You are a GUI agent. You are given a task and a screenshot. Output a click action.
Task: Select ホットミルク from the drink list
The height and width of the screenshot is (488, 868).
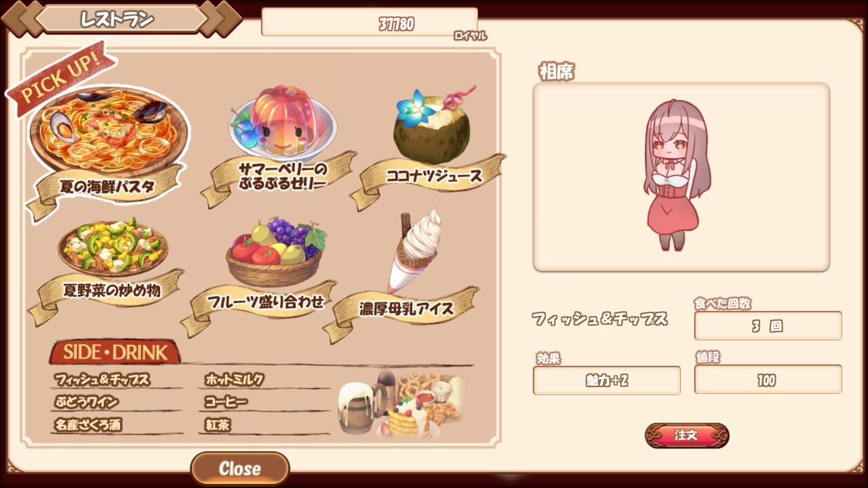234,380
